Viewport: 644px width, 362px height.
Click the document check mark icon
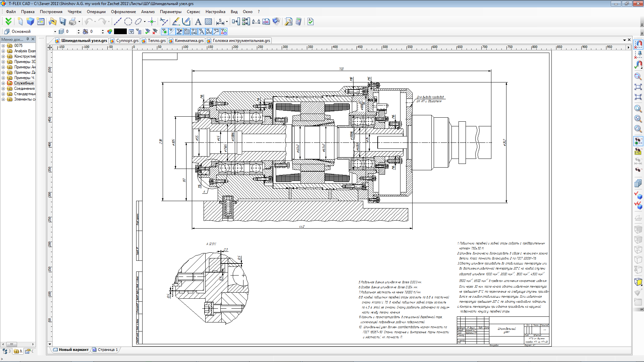[310, 21]
